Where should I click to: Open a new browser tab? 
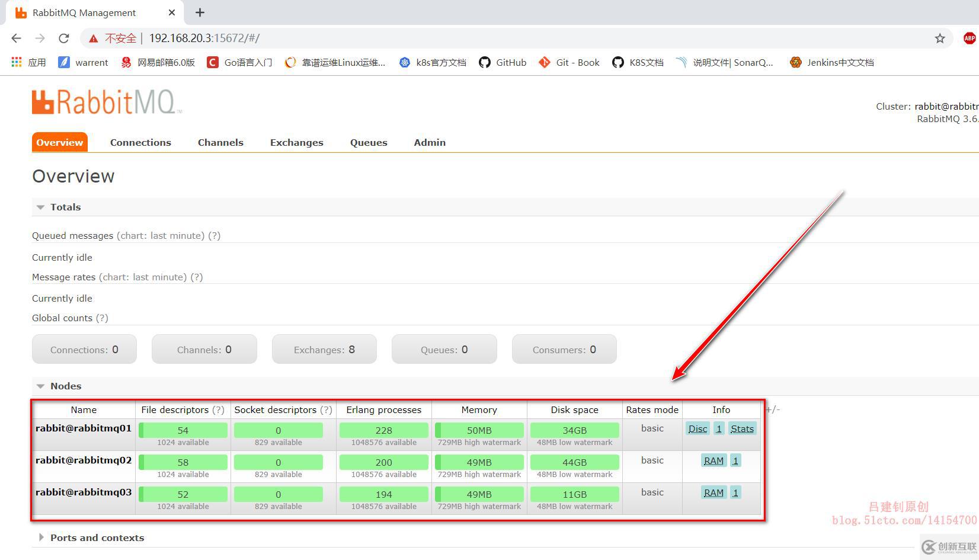[200, 12]
